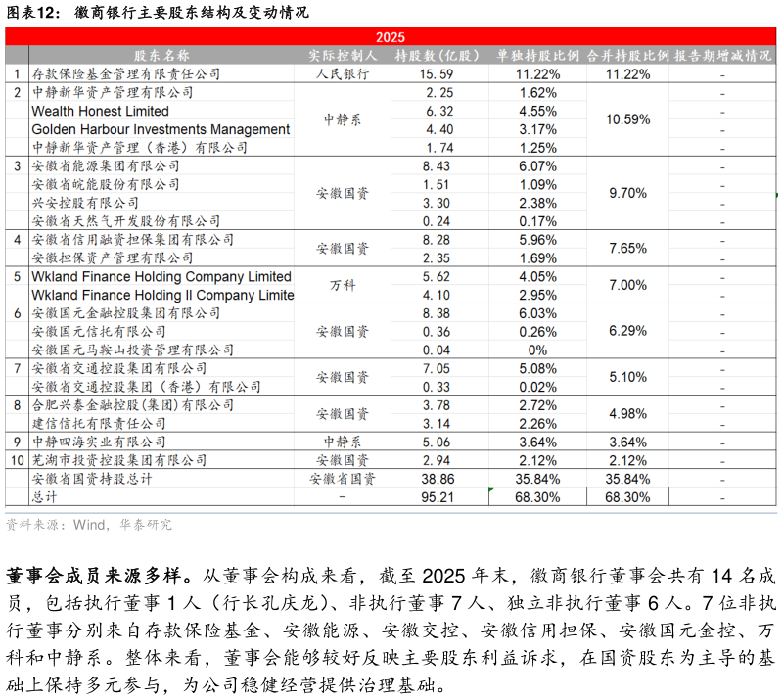This screenshot has height=700, width=783.
Task: Click 中静新华资产管理（香港）有限公司 cell
Action: click(139, 148)
